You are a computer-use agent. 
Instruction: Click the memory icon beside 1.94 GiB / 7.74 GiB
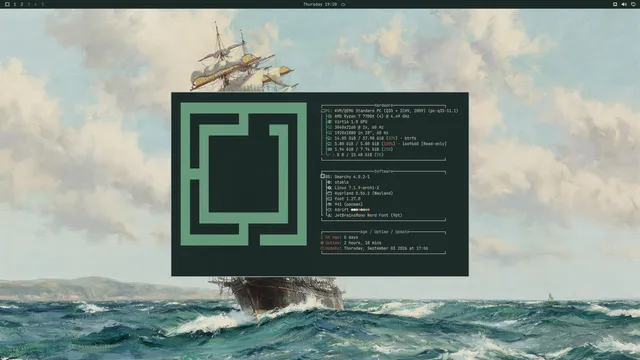click(x=330, y=149)
